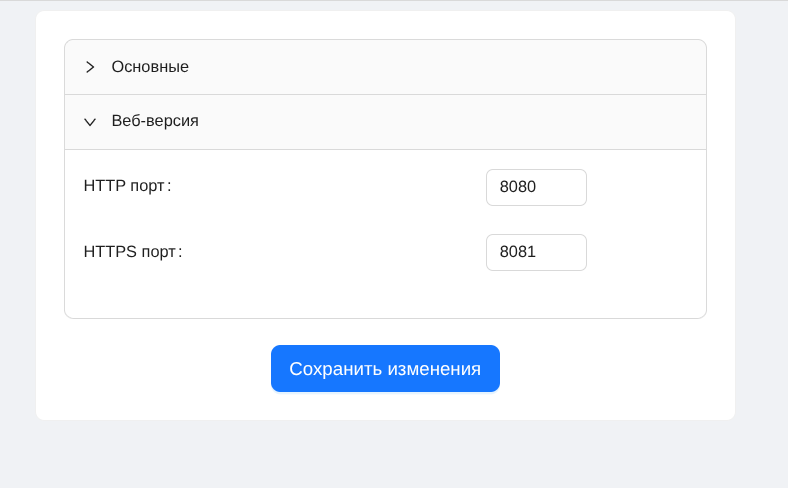The image size is (788, 488).
Task: Click right end of HTTP порт input box
Action: (x=574, y=187)
